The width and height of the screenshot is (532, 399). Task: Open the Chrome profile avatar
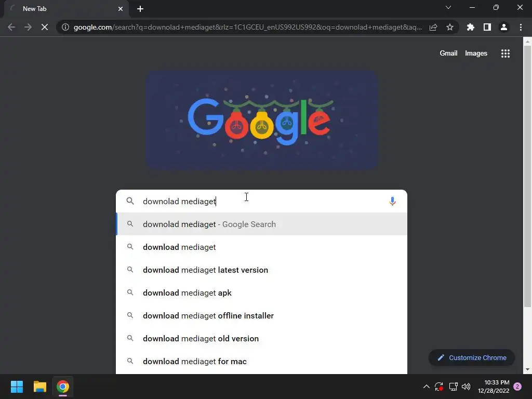point(504,27)
